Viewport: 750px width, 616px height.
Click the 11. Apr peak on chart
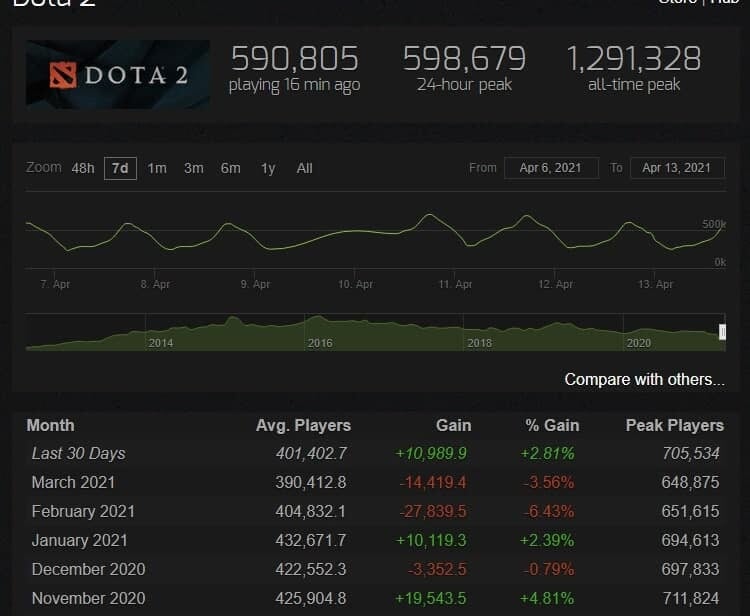tap(430, 216)
